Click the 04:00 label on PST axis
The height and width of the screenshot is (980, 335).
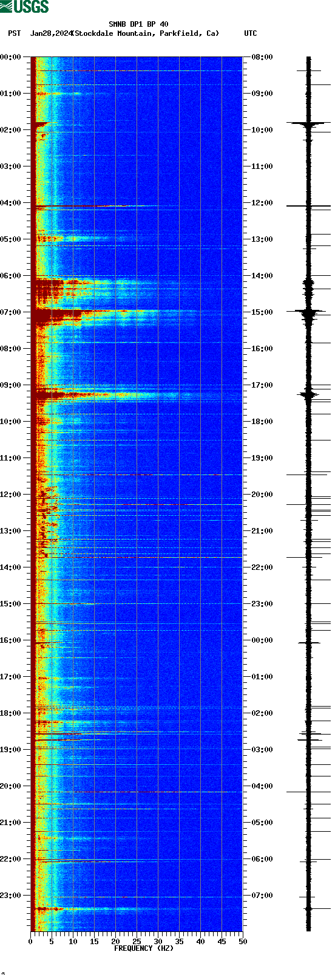point(11,203)
